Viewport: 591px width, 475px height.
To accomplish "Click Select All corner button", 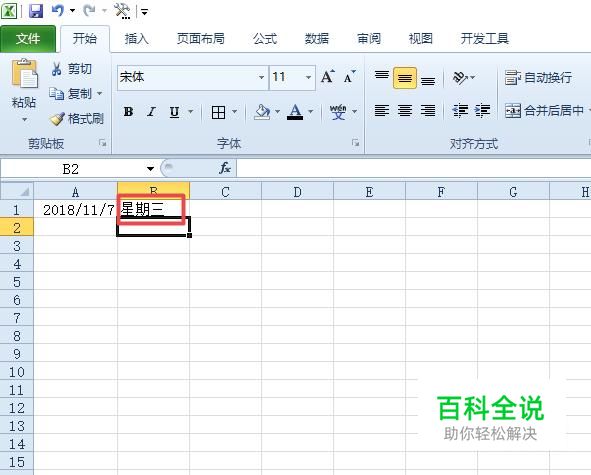I will 17,191.
